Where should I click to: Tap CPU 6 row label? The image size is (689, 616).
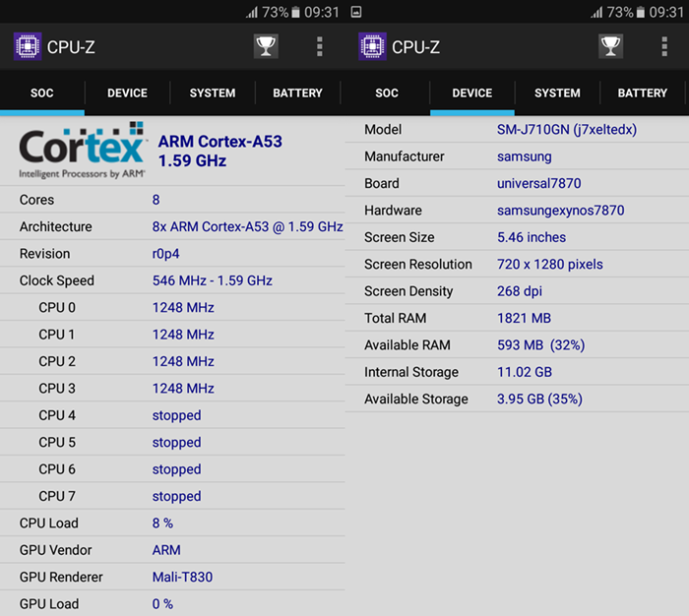[x=57, y=469]
